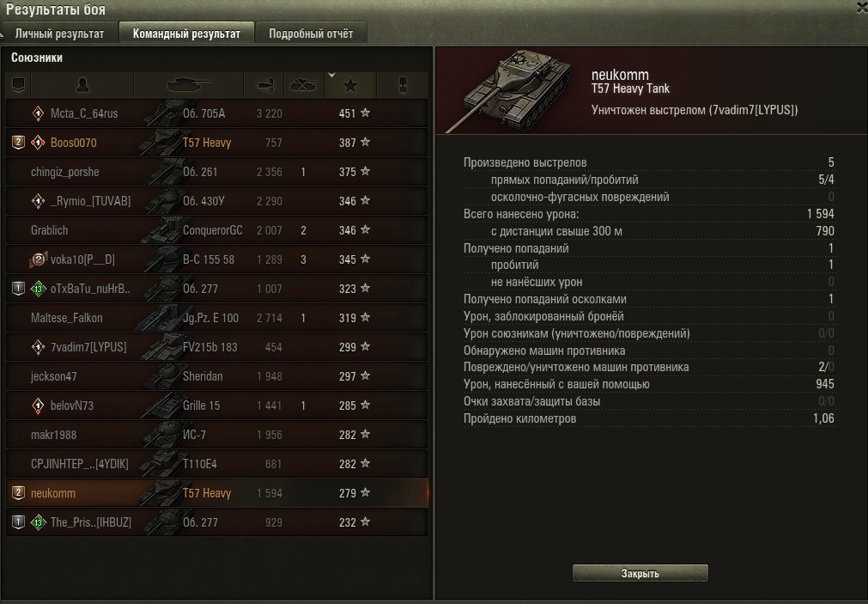Screen dimensions: 868x604
Task: Select player row Mcta_C_64rus
Action: [216, 113]
